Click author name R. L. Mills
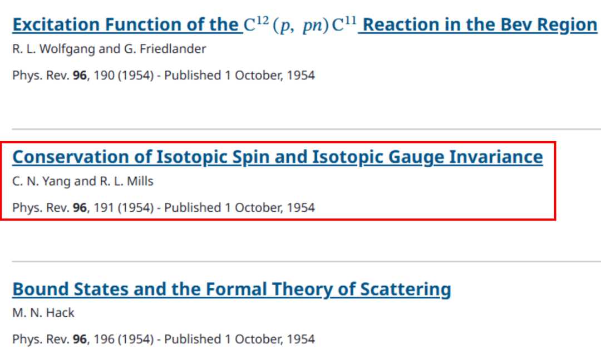Image resolution: width=601 pixels, height=364 pixels. pos(126,181)
